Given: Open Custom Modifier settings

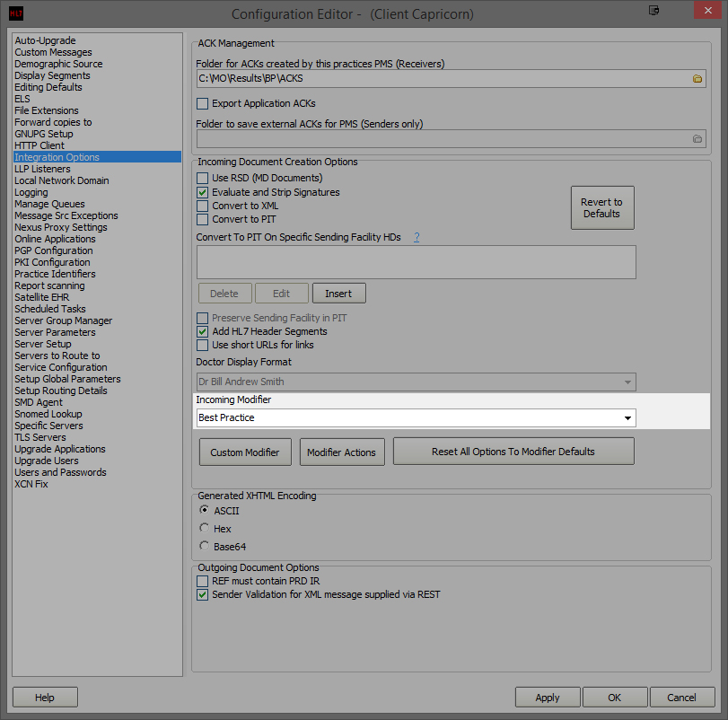Looking at the screenshot, I should click(x=245, y=452).
